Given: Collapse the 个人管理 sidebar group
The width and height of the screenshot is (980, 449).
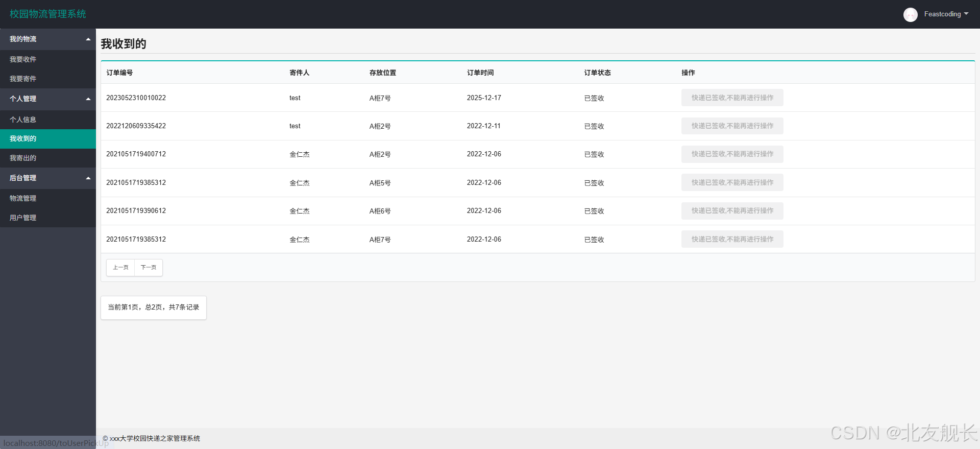Looking at the screenshot, I should click(x=48, y=99).
